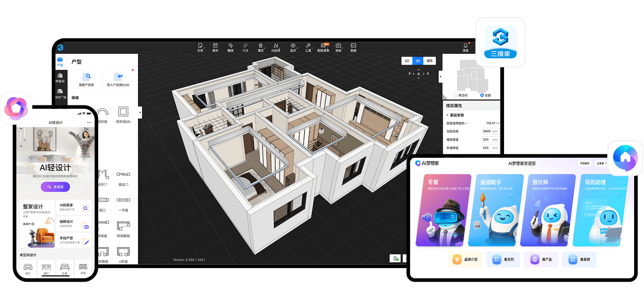Select the 单空间 radio button
The width and height of the screenshot is (644, 296).
[456, 95]
